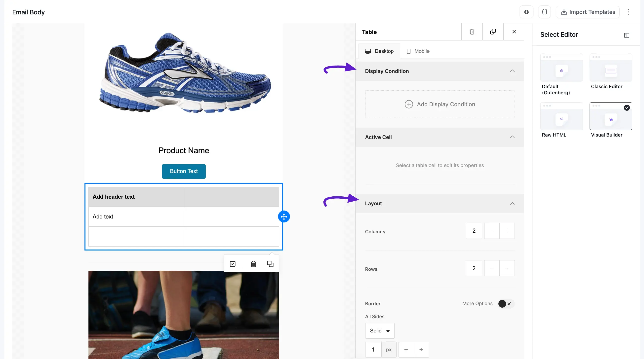644x359 pixels.
Task: Click the Add text table cell
Action: [x=136, y=216]
